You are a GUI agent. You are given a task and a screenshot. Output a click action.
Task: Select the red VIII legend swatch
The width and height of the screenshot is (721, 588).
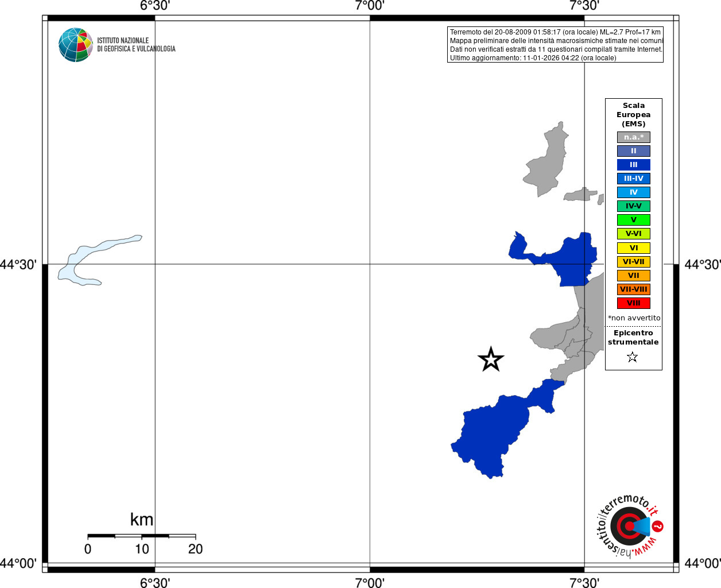coord(634,303)
